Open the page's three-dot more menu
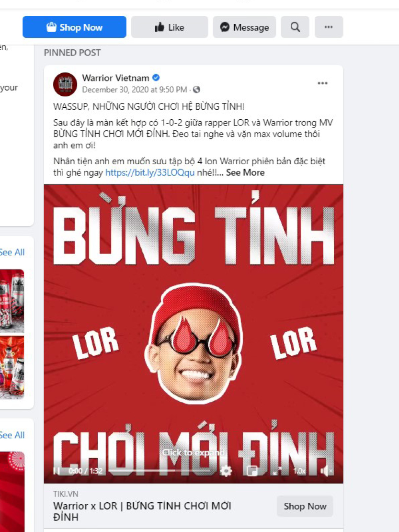The height and width of the screenshot is (532, 399). tap(329, 27)
